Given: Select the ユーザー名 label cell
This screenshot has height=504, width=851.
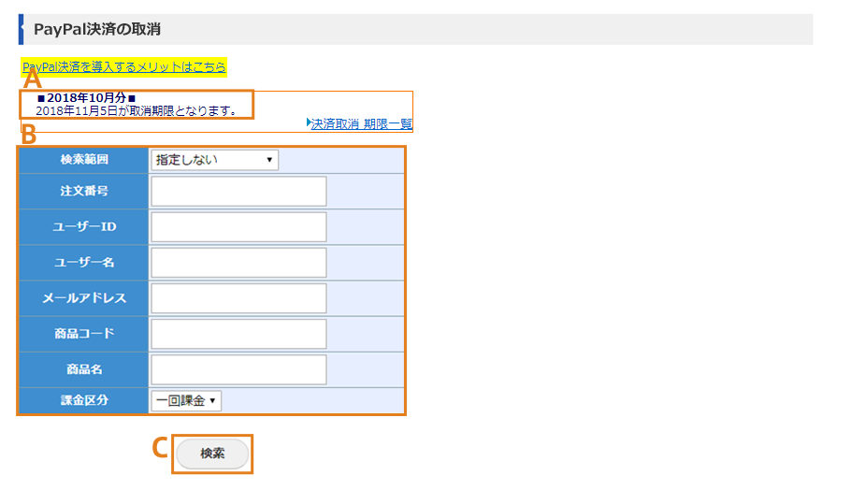Looking at the screenshot, I should (83, 263).
